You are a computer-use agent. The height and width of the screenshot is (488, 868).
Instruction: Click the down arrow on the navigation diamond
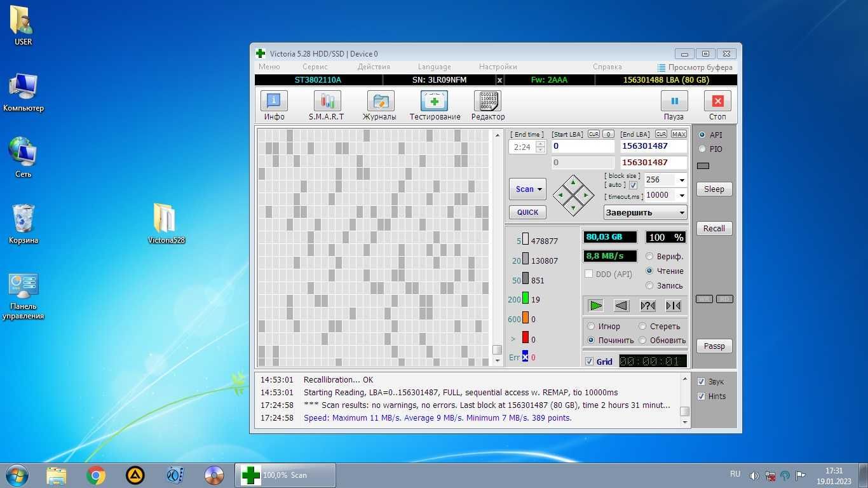(x=573, y=207)
